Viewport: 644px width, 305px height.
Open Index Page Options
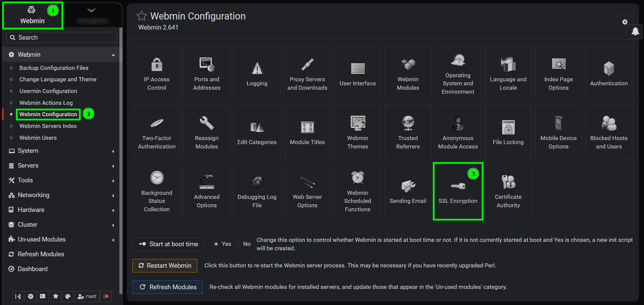coord(558,74)
